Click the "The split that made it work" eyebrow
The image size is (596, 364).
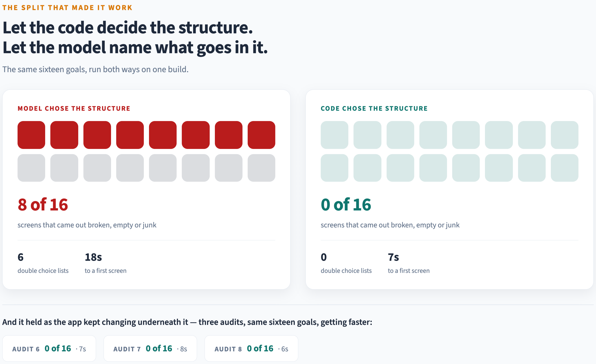tap(68, 8)
